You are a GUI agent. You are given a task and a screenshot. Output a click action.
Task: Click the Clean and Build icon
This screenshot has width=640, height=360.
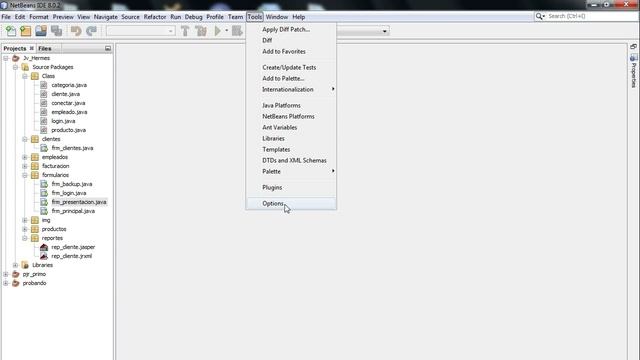tap(201, 31)
